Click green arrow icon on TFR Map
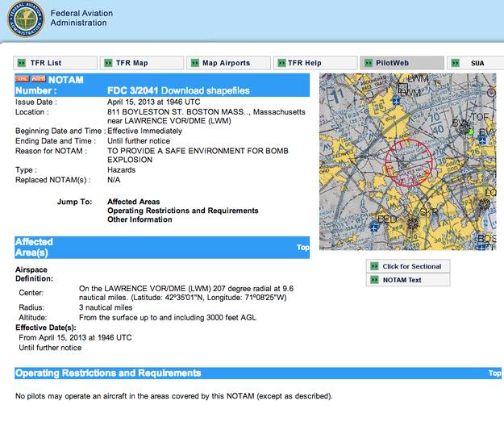Viewport: 504px width, 430px height. click(109, 63)
